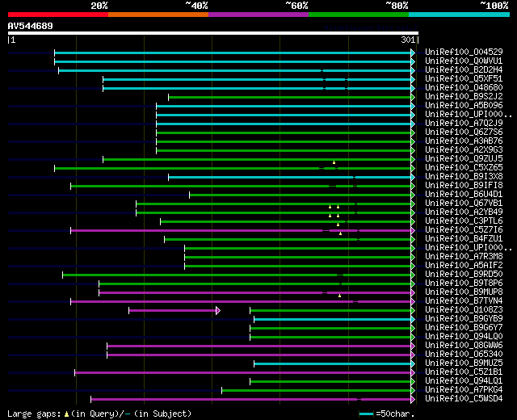Select the UniRef100_B9G6Y7 label
Viewport: 517px width, 420px height.
(x=464, y=328)
